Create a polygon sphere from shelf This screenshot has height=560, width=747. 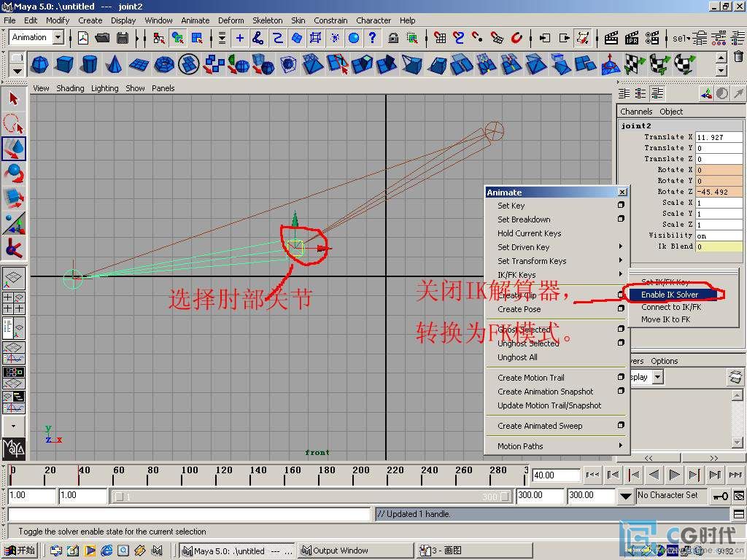tap(39, 64)
